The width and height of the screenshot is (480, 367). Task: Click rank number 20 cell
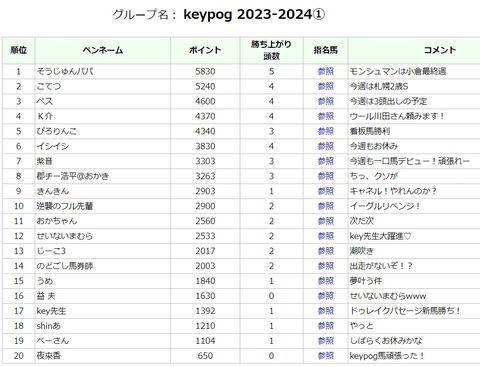[18, 356]
